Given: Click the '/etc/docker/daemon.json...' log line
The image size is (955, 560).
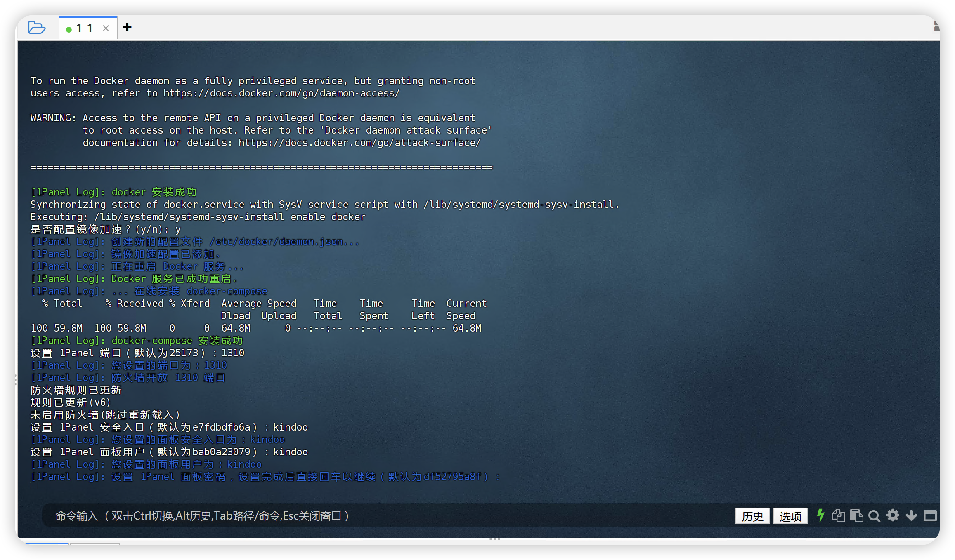Looking at the screenshot, I should 195,242.
